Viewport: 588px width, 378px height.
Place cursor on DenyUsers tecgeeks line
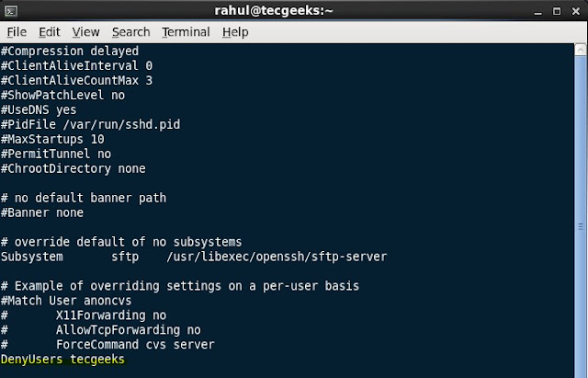point(62,360)
